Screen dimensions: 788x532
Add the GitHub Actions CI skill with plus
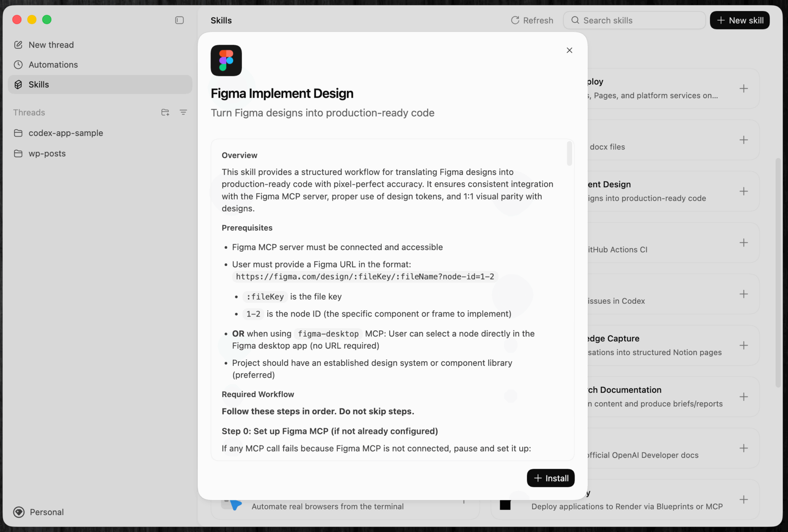click(x=744, y=243)
